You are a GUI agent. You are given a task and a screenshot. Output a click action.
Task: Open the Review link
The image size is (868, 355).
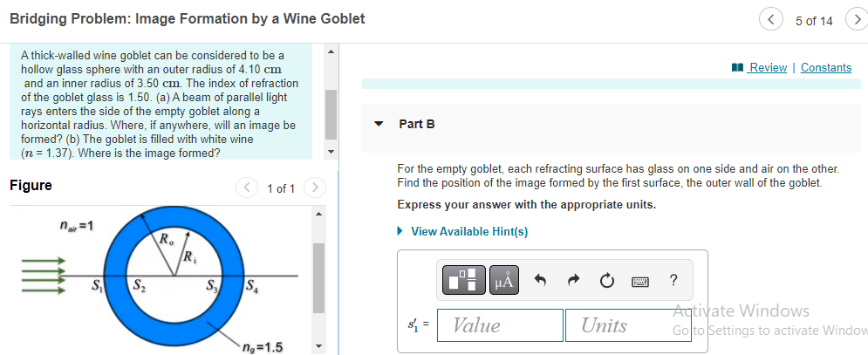pos(768,67)
